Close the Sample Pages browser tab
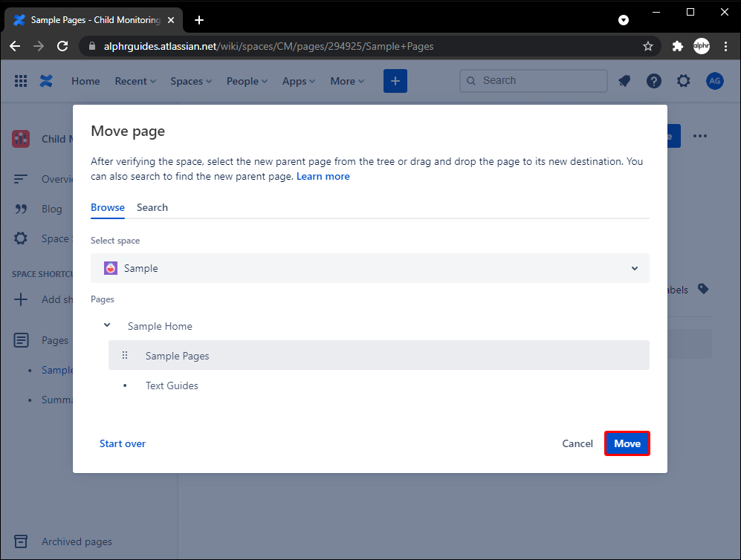Image resolution: width=741 pixels, height=560 pixels. pyautogui.click(x=171, y=20)
